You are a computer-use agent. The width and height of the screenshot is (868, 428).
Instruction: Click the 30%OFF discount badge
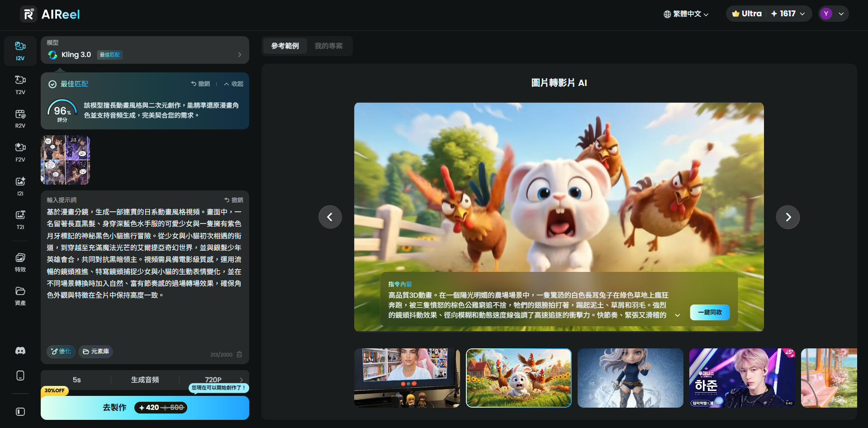point(55,390)
